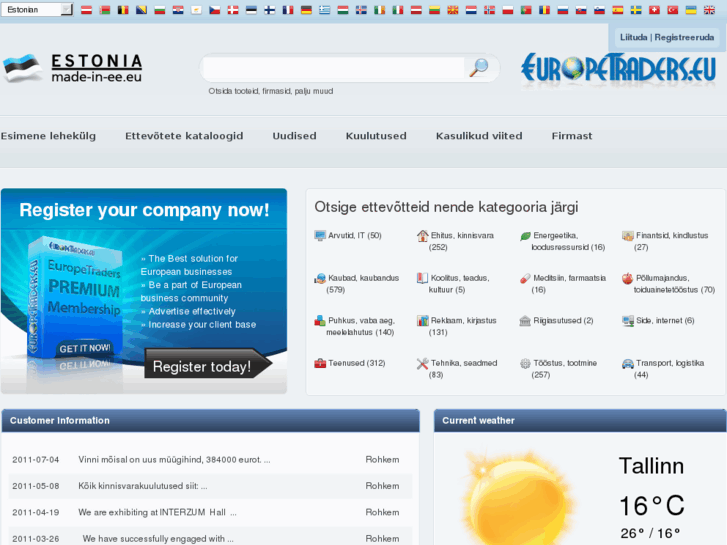Click the Norway flag icon
The width and height of the screenshot is (727, 545).
pos(489,10)
